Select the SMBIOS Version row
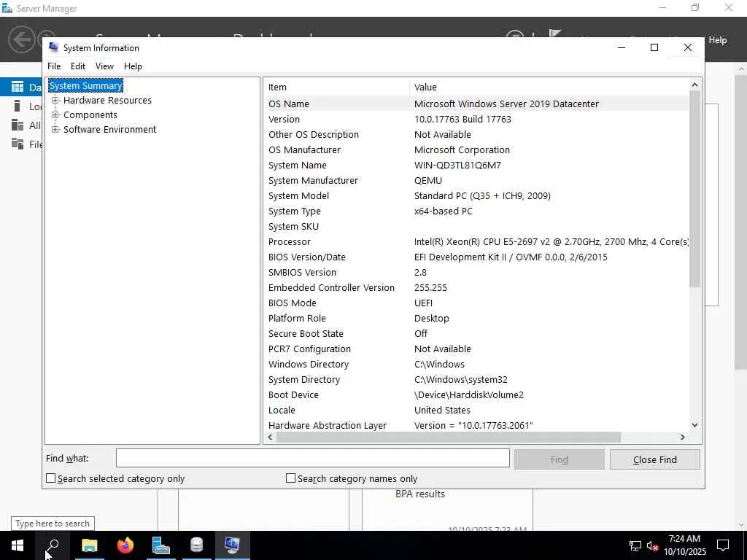Image resolution: width=747 pixels, height=560 pixels. click(477, 273)
